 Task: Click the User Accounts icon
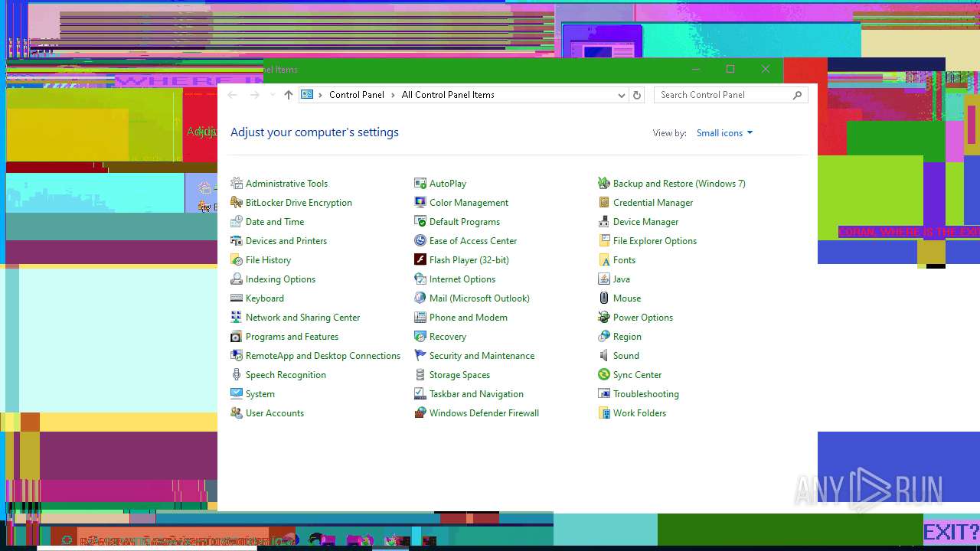coord(237,413)
